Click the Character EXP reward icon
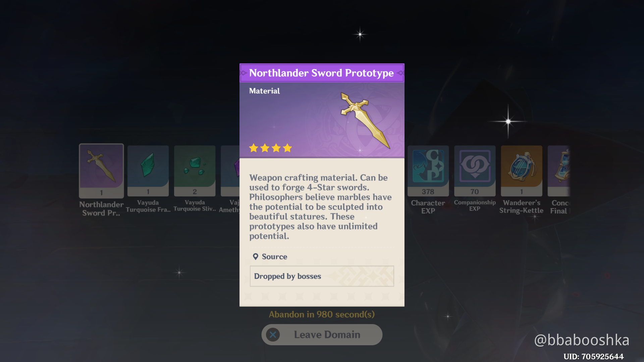Image resolution: width=644 pixels, height=362 pixels. [428, 171]
